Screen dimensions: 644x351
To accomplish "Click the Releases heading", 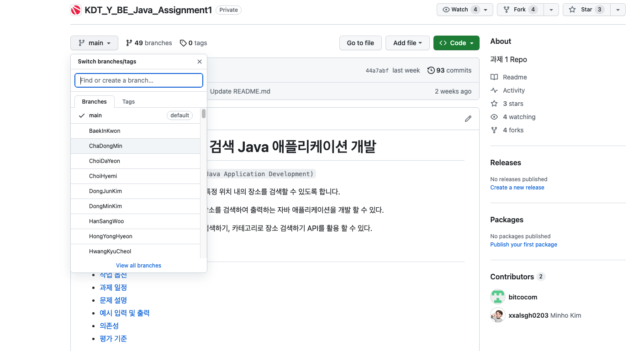I will [x=506, y=162].
